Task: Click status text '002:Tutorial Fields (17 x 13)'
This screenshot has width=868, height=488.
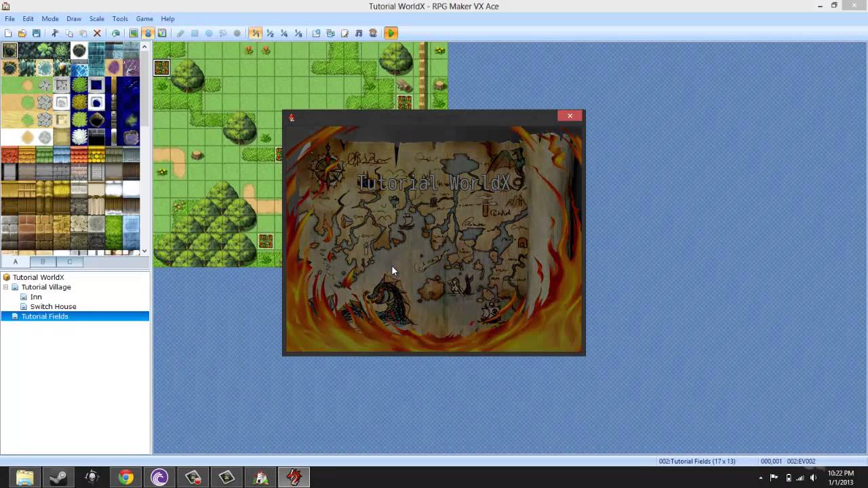Action: point(697,462)
